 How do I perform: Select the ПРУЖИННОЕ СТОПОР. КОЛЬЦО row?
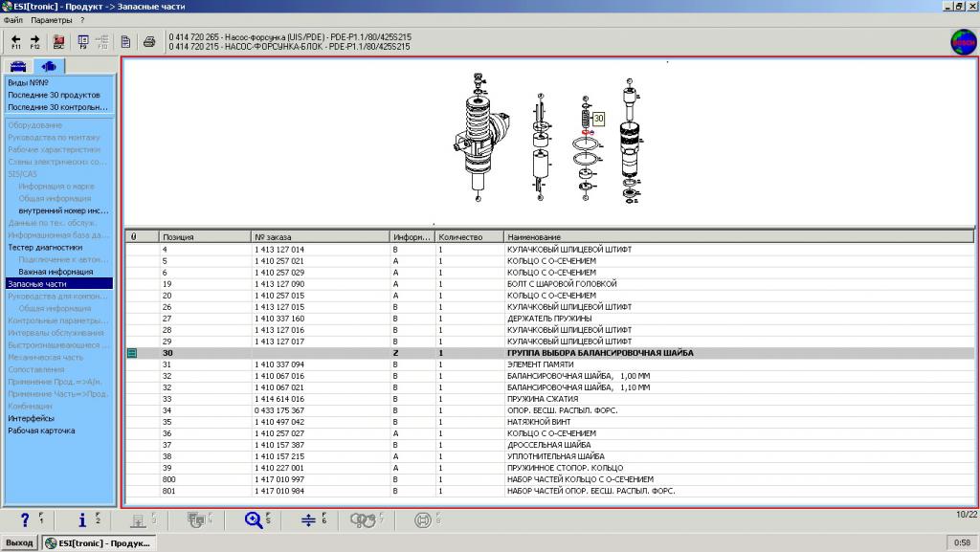549,469
